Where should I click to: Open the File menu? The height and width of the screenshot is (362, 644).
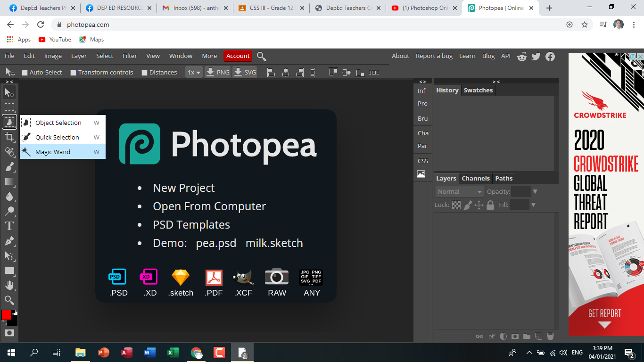(x=9, y=56)
